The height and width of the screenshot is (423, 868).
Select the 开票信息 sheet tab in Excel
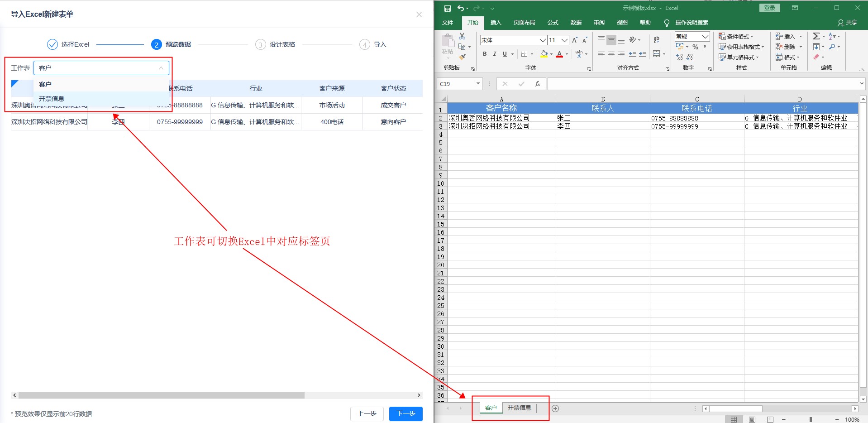coord(519,408)
